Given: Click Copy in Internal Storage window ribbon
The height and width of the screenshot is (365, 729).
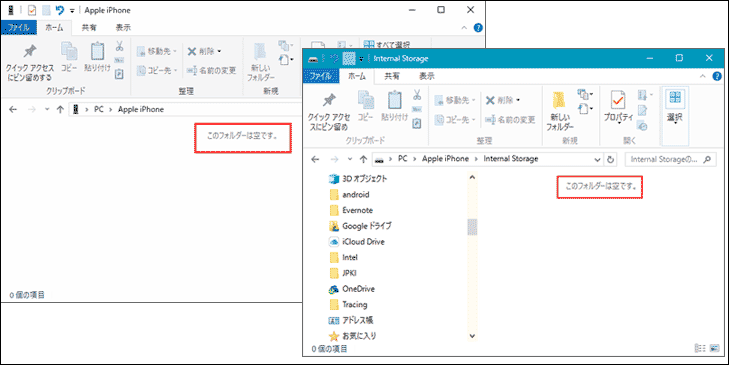Looking at the screenshot, I should [365, 107].
